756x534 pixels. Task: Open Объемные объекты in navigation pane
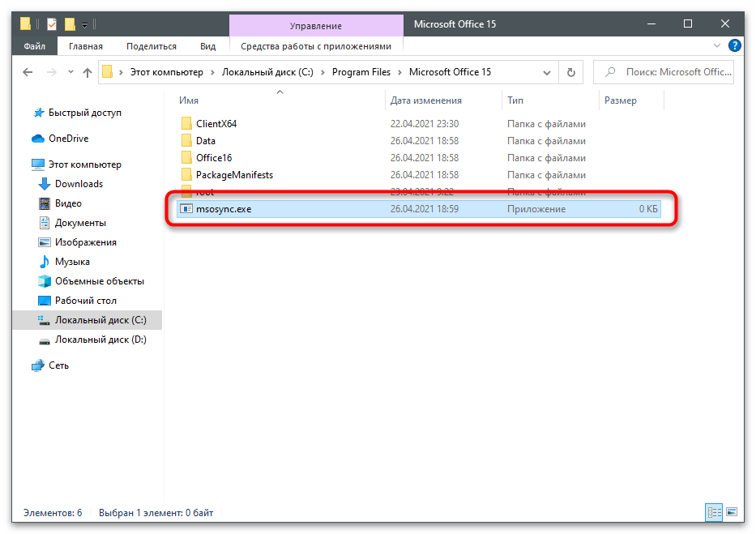[x=100, y=281]
